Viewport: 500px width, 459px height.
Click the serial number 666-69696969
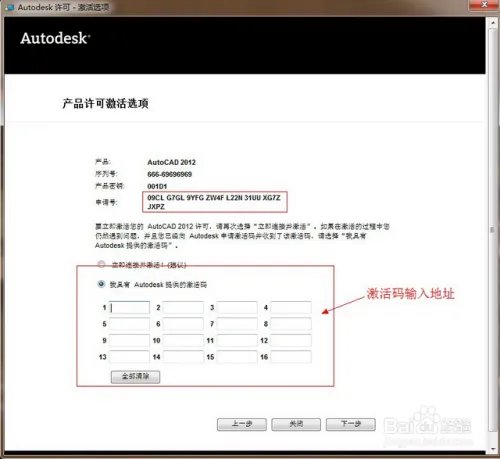click(x=169, y=174)
